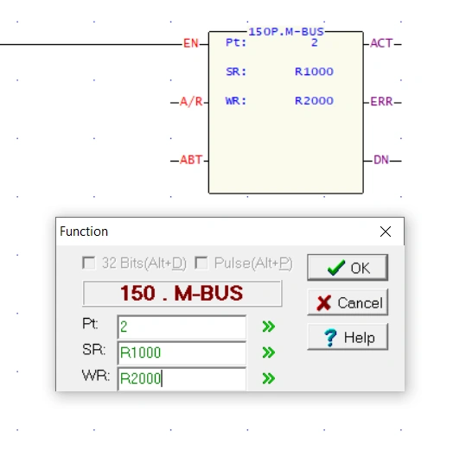Click the green double arrow beside Pt
The width and height of the screenshot is (453, 476).
(x=269, y=327)
